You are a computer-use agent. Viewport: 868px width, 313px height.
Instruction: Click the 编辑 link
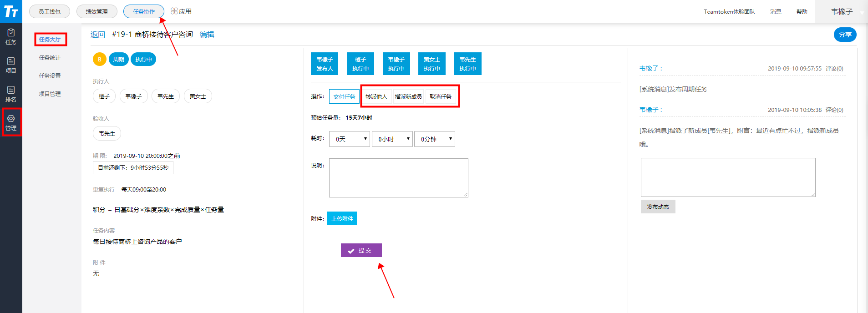tap(207, 35)
